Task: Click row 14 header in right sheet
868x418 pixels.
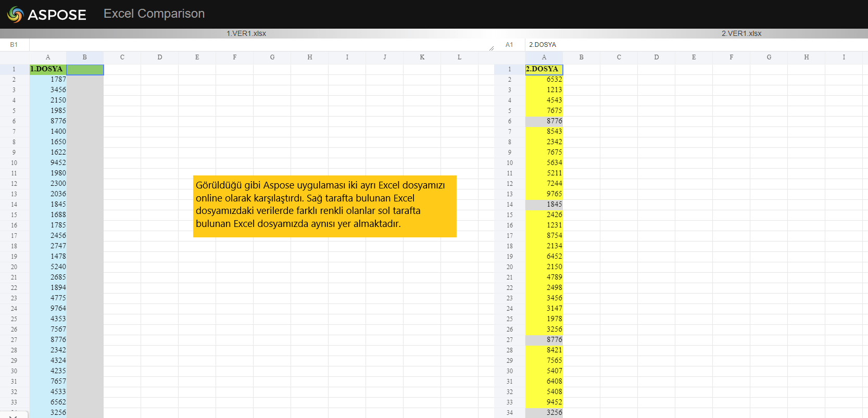Action: click(509, 205)
